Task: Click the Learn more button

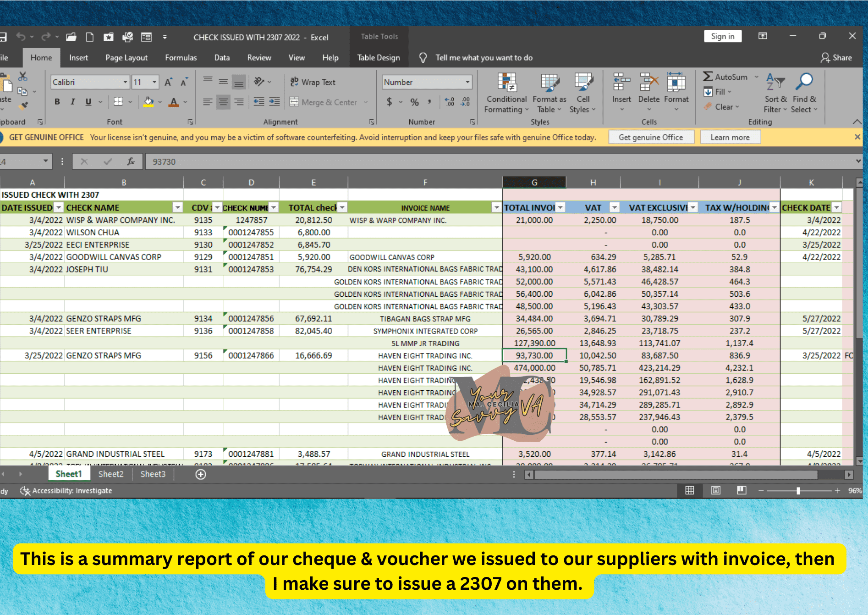Action: [x=730, y=137]
